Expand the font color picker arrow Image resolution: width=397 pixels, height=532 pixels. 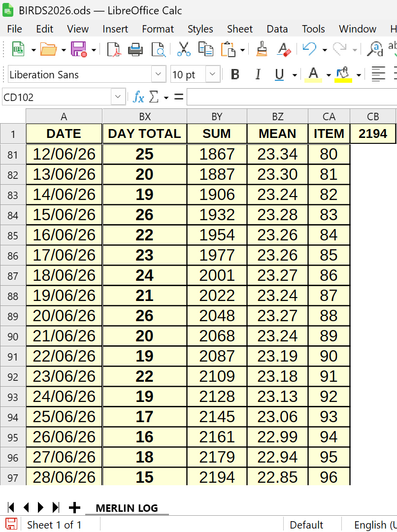329,75
